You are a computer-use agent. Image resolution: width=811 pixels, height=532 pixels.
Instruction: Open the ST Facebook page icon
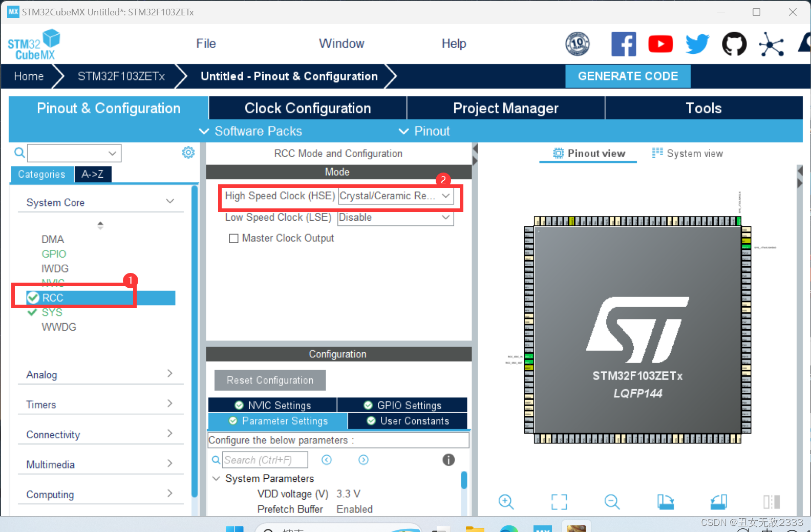(624, 44)
